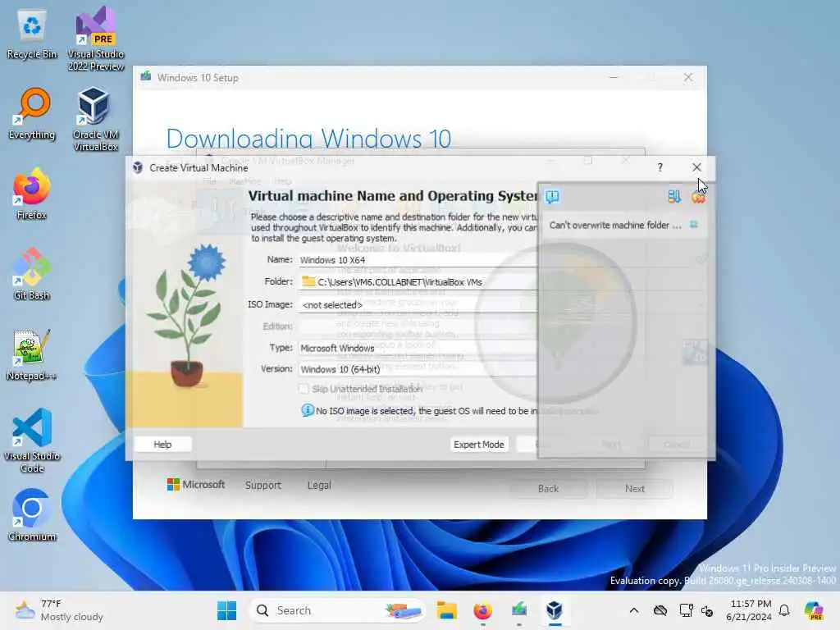Viewport: 840px width, 630px height.
Task: Click the Name field with Windows 10 X64
Action: (418, 260)
